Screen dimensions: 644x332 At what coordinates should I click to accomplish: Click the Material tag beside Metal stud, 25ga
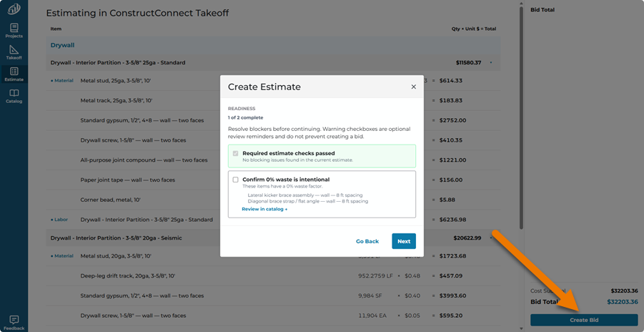coord(61,81)
